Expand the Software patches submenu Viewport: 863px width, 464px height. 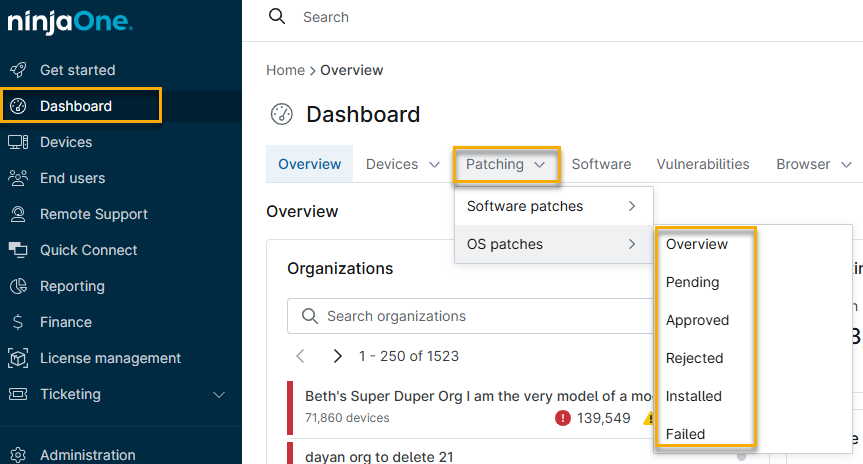pos(553,206)
